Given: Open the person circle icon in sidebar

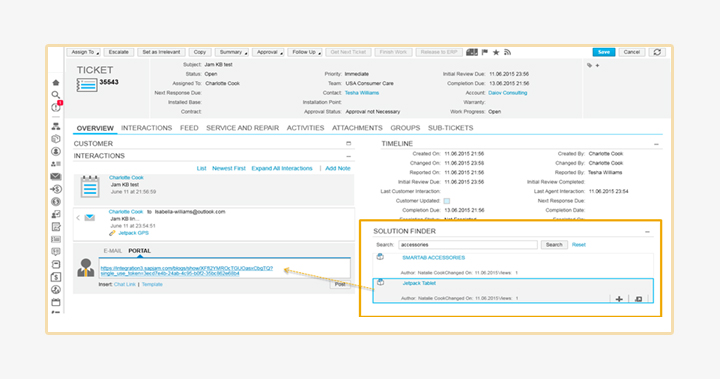Looking at the screenshot, I should (x=56, y=151).
